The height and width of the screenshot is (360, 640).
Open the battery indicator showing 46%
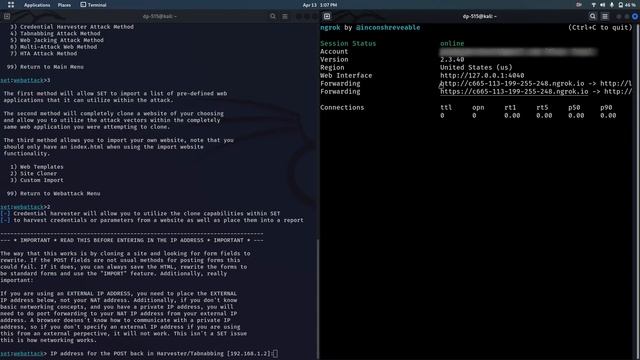(627, 5)
